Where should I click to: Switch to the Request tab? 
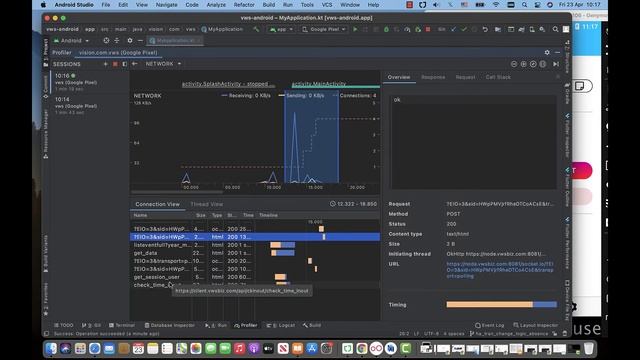tap(465, 77)
